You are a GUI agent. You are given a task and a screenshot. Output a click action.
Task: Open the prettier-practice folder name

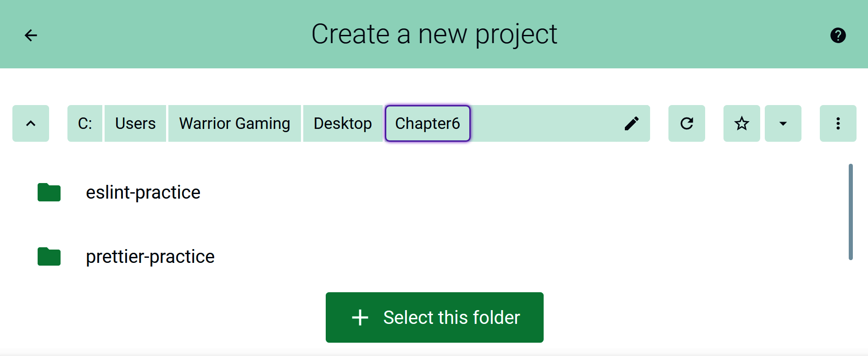[150, 256]
